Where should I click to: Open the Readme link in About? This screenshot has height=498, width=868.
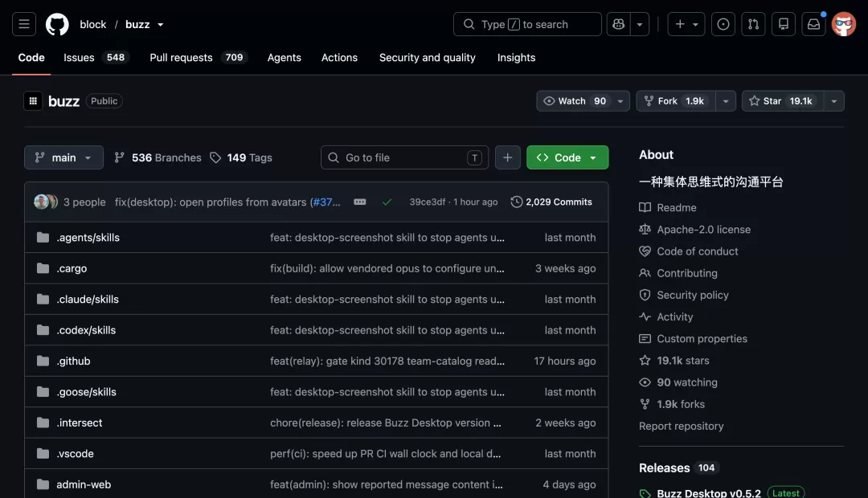coord(668,207)
